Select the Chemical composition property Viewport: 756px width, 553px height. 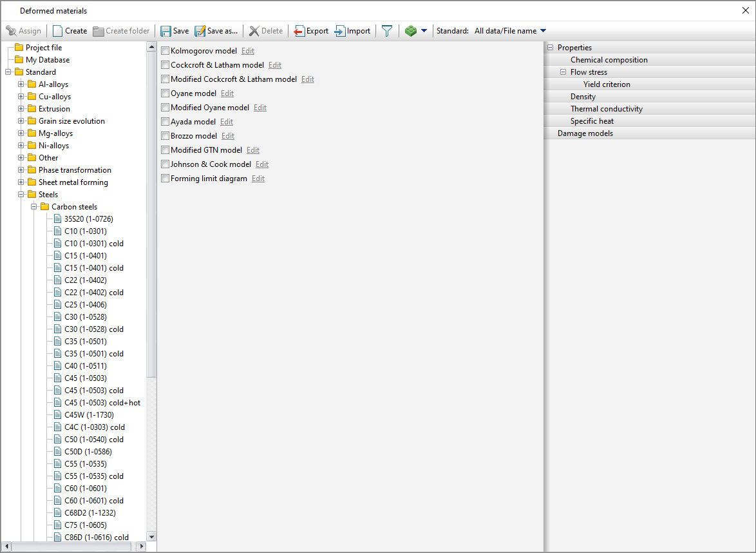(609, 60)
